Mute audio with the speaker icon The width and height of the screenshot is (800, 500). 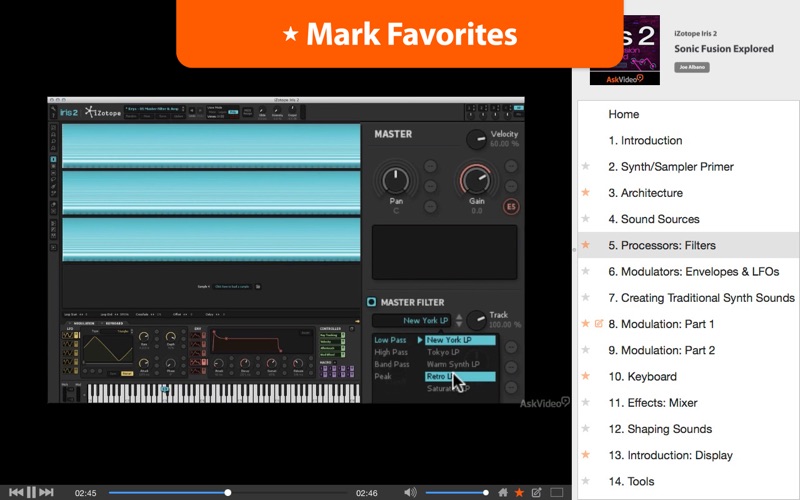[410, 492]
